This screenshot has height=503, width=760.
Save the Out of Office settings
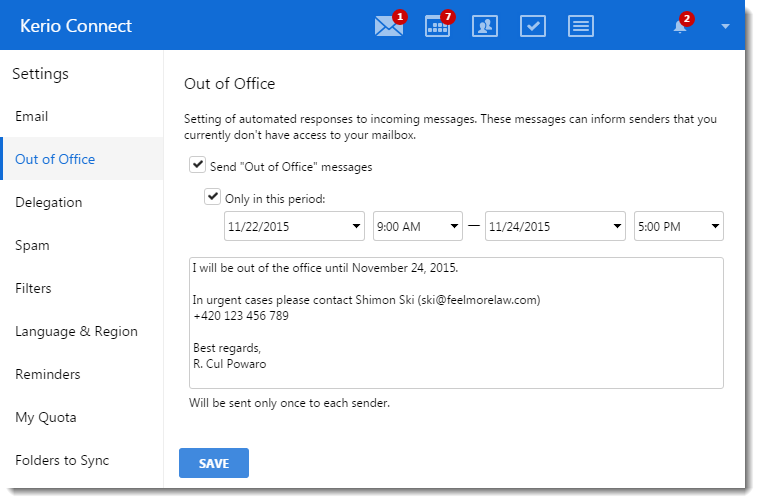pyautogui.click(x=214, y=463)
